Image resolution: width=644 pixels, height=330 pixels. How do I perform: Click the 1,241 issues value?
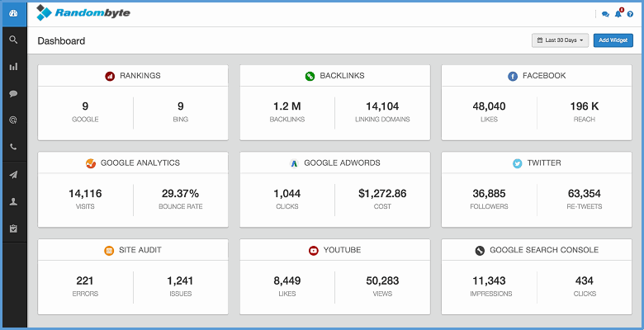[x=180, y=280]
